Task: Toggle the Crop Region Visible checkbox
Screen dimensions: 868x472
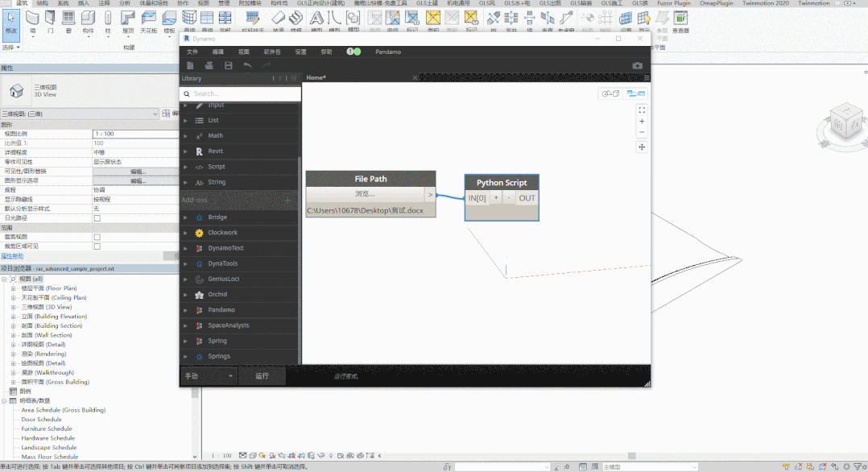Action: click(97, 246)
